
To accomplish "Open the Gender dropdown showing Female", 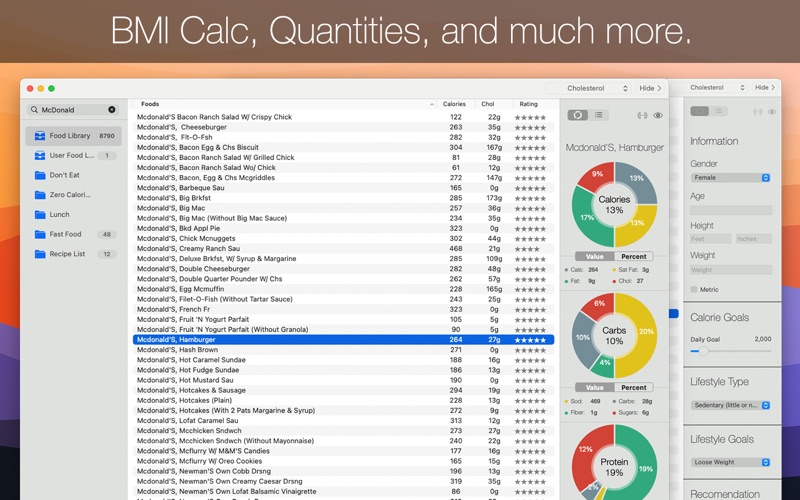I will tap(731, 178).
